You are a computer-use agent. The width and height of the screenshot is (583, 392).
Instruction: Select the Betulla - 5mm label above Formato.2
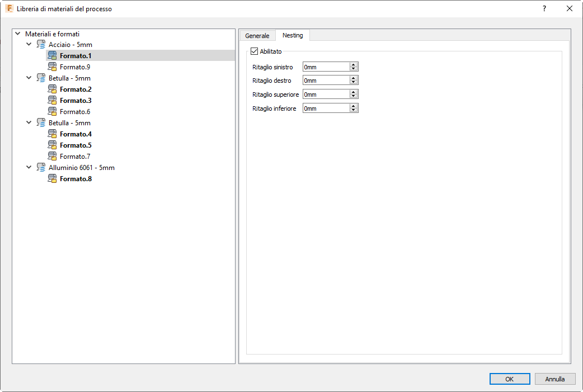69,78
